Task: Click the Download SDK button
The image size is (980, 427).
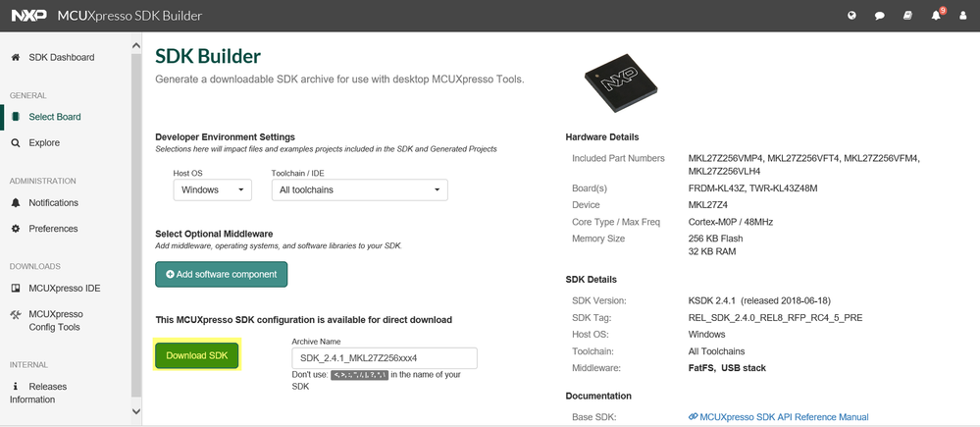Action: point(197,355)
